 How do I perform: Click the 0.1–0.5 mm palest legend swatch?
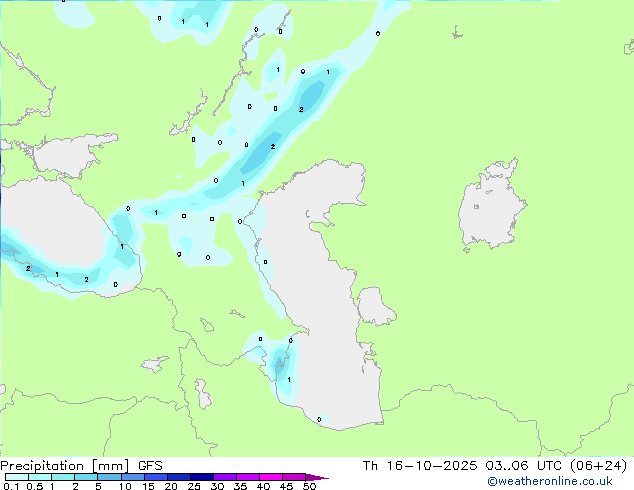tap(17, 477)
